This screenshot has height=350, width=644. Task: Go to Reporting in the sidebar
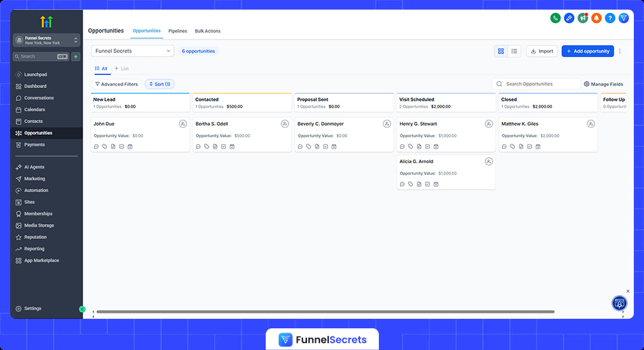tap(46, 249)
